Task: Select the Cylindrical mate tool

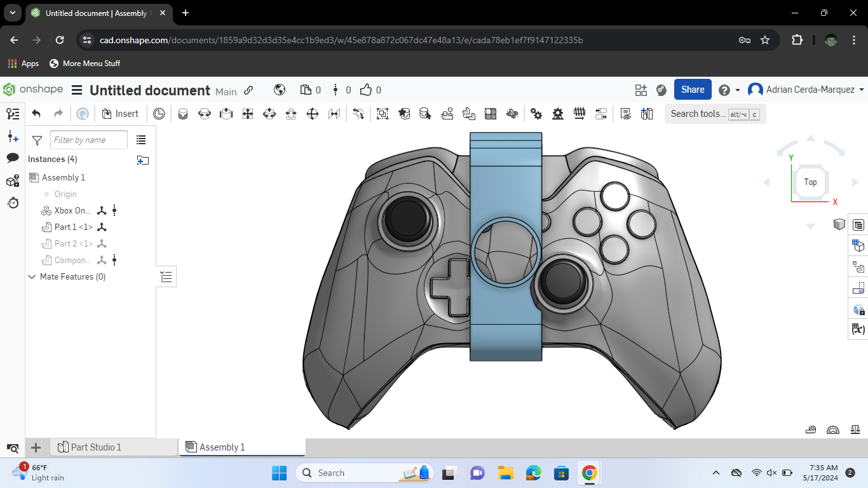Action: pyautogui.click(x=269, y=114)
